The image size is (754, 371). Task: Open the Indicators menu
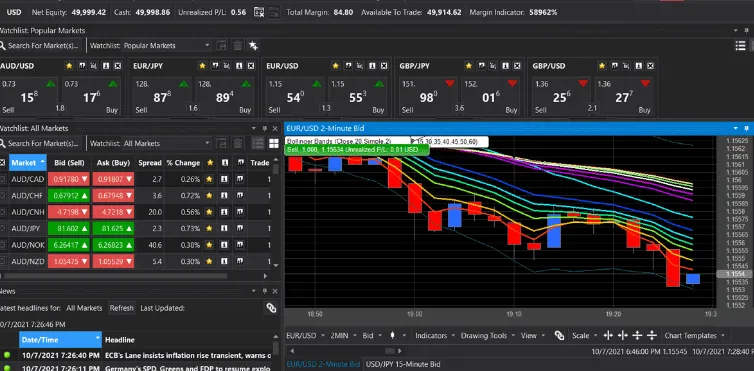click(x=435, y=335)
